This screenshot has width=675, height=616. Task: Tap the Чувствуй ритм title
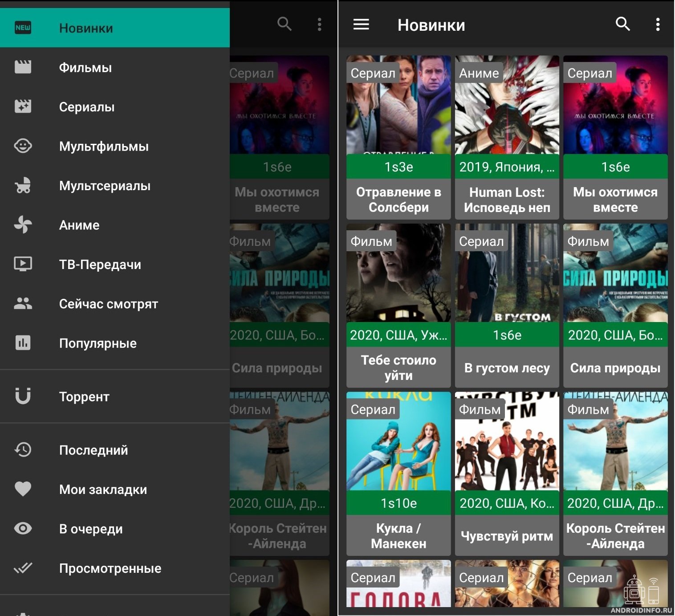click(507, 536)
